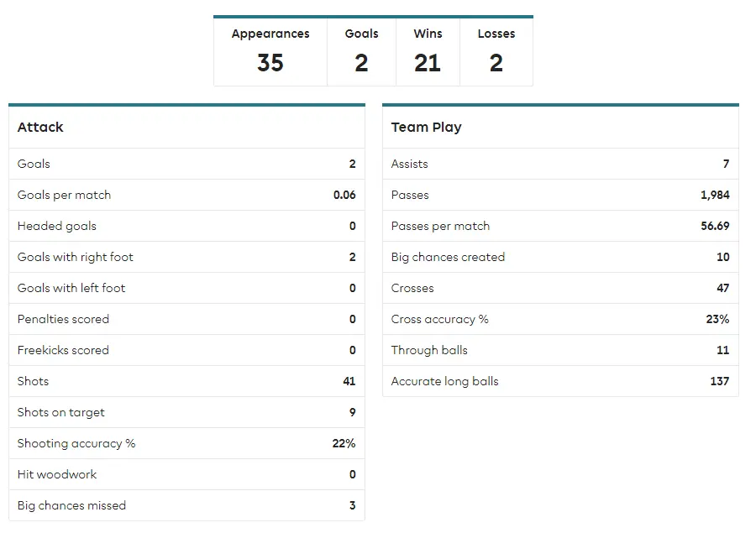Select the Attack section header

(40, 128)
